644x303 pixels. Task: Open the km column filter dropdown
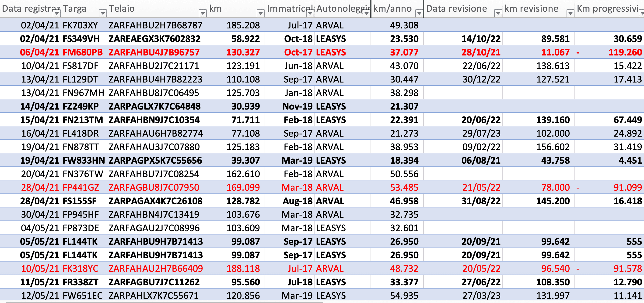[x=260, y=13]
